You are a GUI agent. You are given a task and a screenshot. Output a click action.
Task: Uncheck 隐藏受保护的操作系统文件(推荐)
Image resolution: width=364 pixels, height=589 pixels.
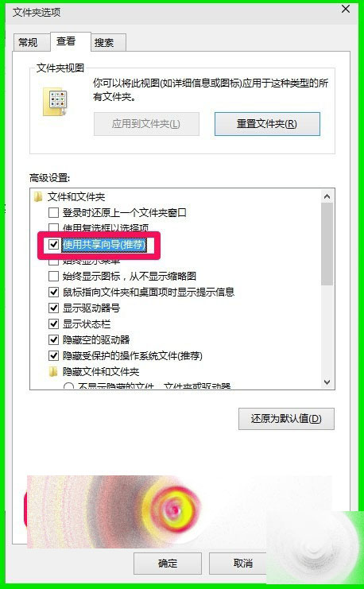point(54,355)
